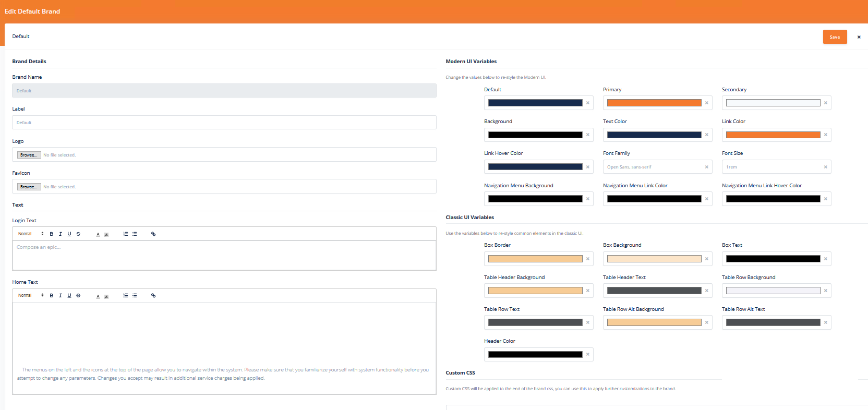
Task: Open background highlight color in Home Text toolbar
Action: coord(106,296)
